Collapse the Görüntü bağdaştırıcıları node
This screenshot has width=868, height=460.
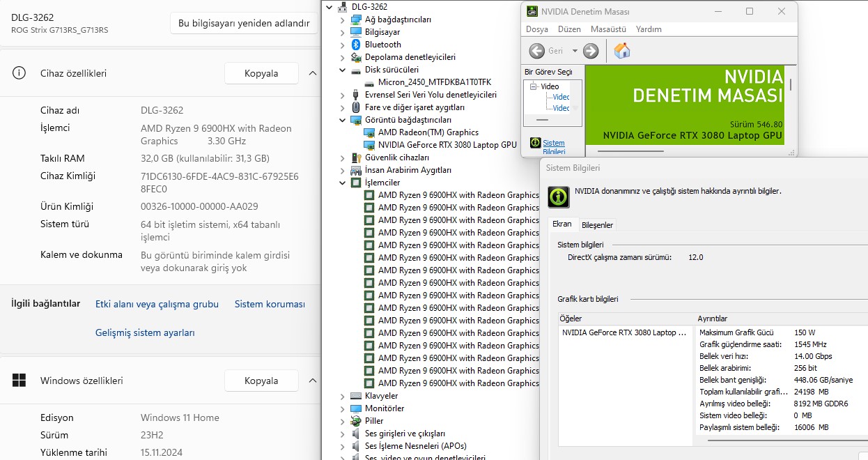click(x=342, y=120)
